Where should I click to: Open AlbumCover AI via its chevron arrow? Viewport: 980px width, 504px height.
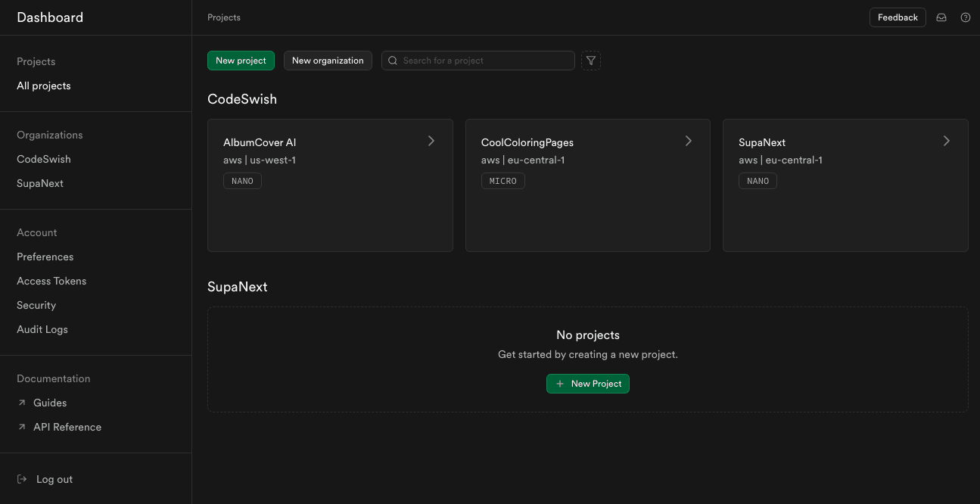[x=431, y=141]
